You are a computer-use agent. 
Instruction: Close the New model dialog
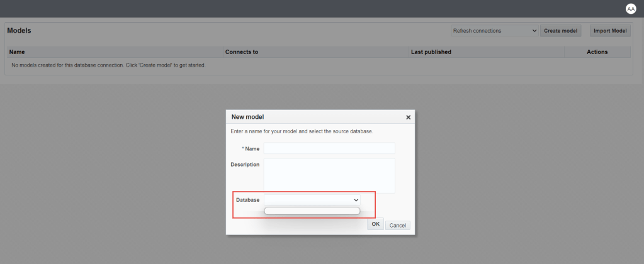click(408, 117)
